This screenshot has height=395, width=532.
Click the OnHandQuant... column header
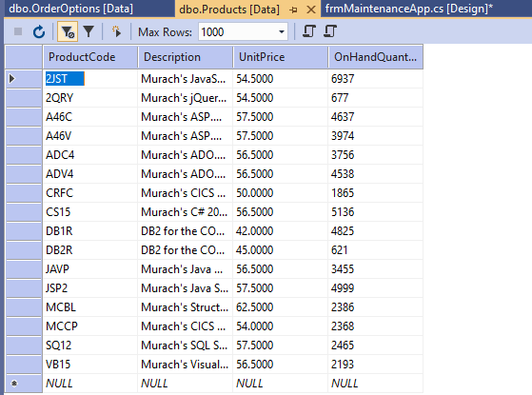(376, 57)
